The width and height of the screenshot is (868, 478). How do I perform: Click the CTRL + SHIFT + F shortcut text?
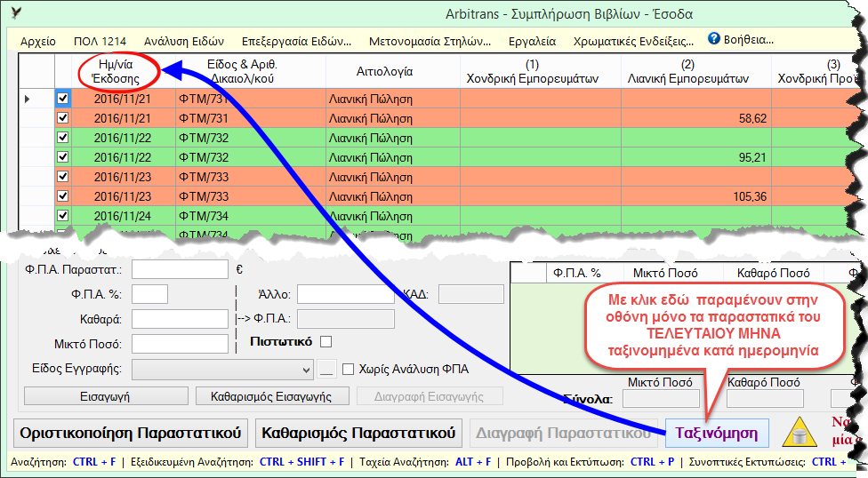coord(301,462)
